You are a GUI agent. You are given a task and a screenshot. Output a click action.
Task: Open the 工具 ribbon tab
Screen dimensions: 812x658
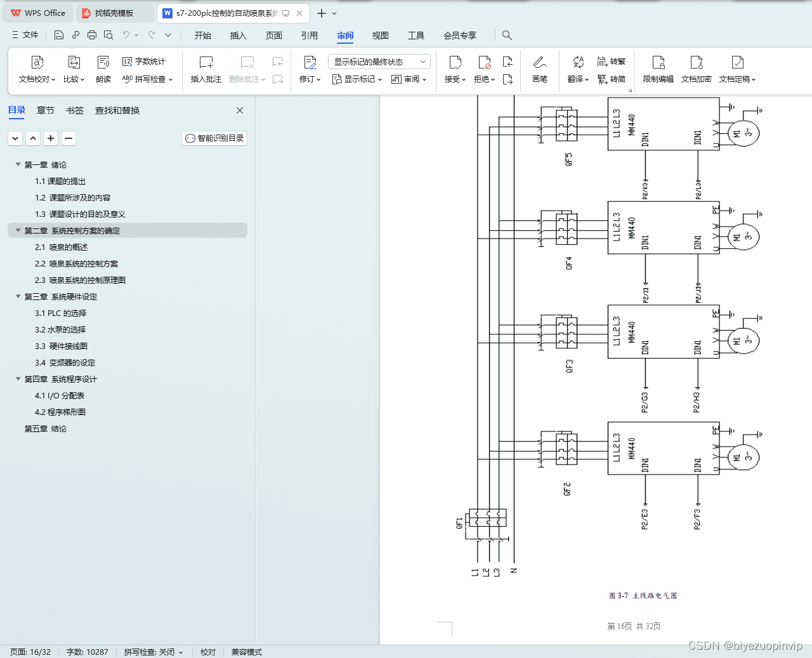416,36
